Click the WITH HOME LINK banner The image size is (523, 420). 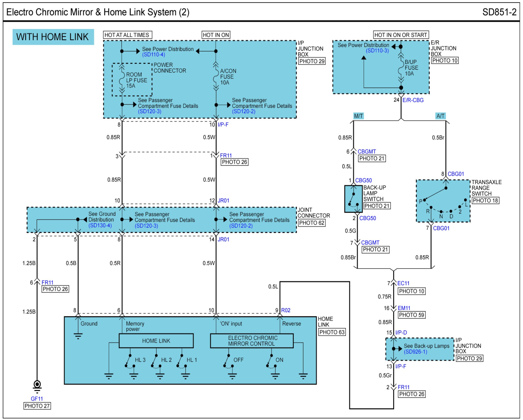click(53, 37)
